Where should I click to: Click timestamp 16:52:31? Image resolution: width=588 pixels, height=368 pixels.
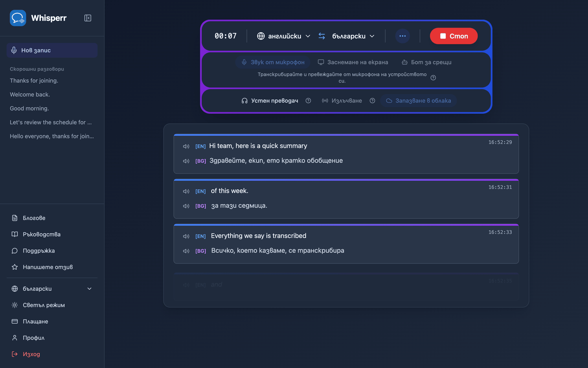pos(500,187)
